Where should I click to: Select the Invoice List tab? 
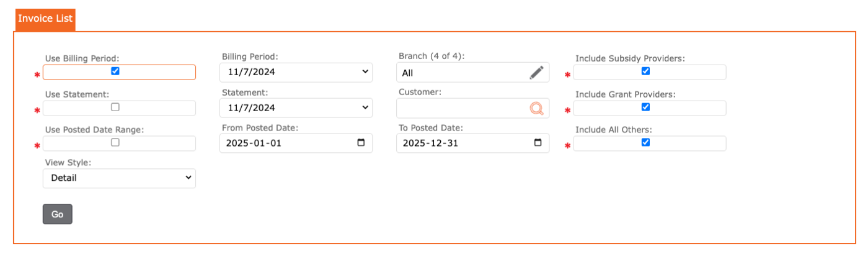[45, 19]
